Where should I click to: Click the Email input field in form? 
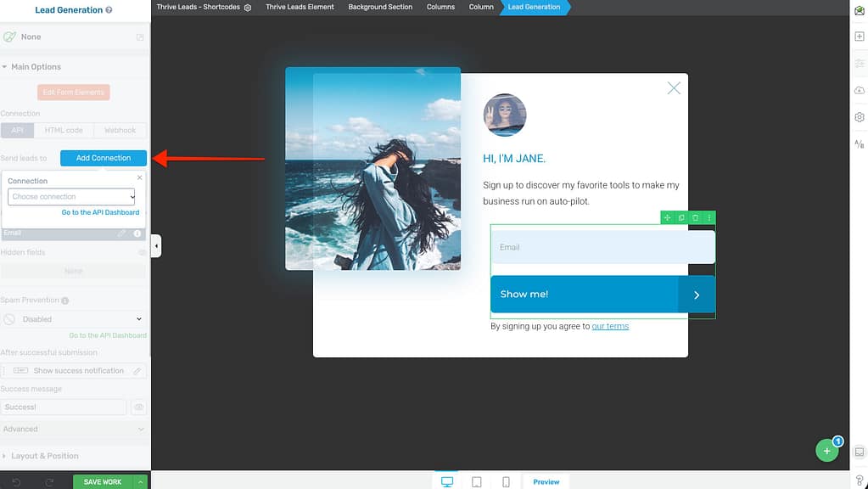click(602, 247)
